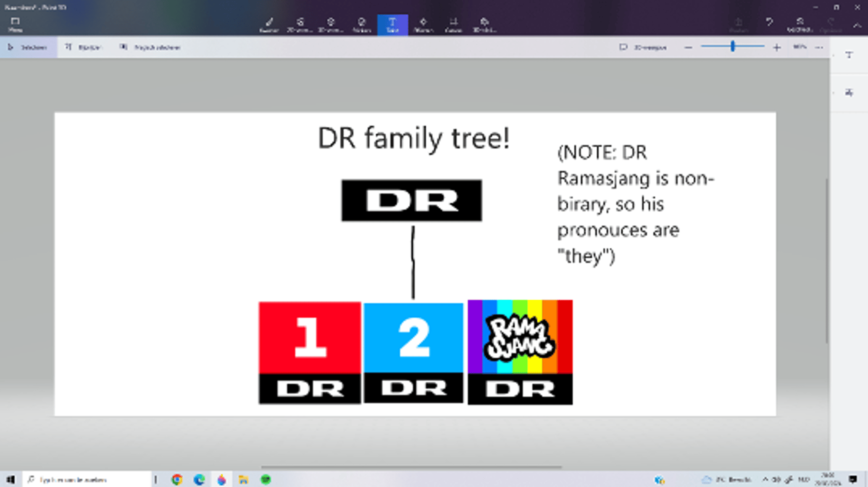Click the zoom slider handle
868x487 pixels.
pos(733,46)
